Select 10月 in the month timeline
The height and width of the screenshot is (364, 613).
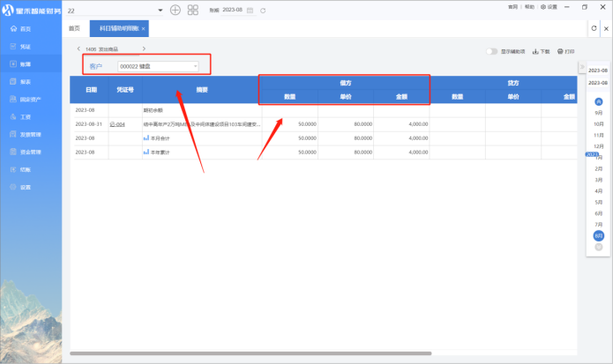[x=599, y=124]
